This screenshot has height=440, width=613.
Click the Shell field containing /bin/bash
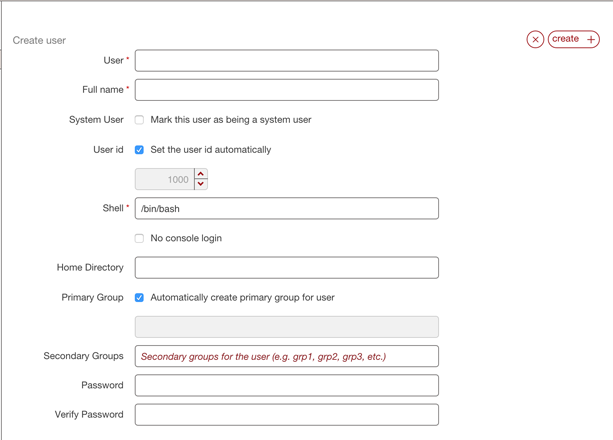click(287, 208)
